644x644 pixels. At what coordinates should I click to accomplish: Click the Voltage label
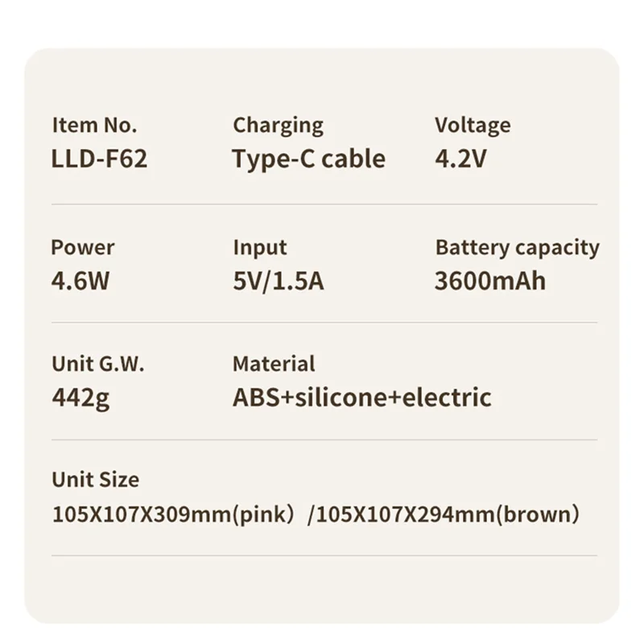tap(473, 126)
